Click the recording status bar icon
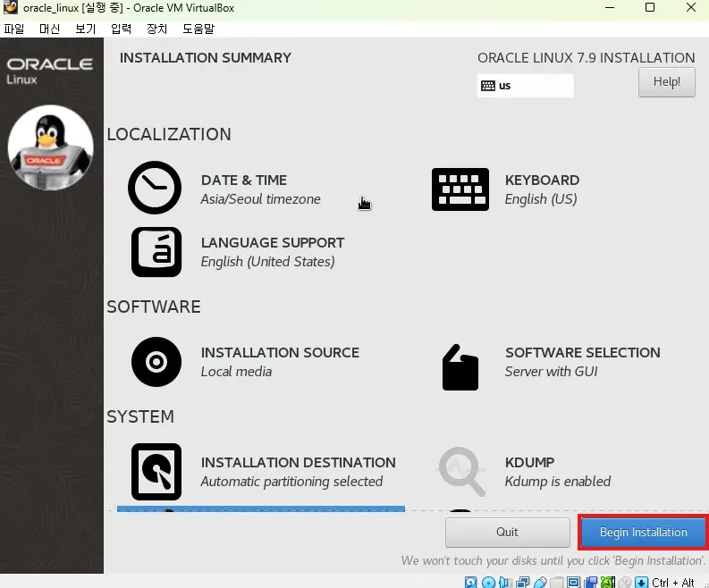Image resolution: width=709 pixels, height=588 pixels. click(590, 582)
